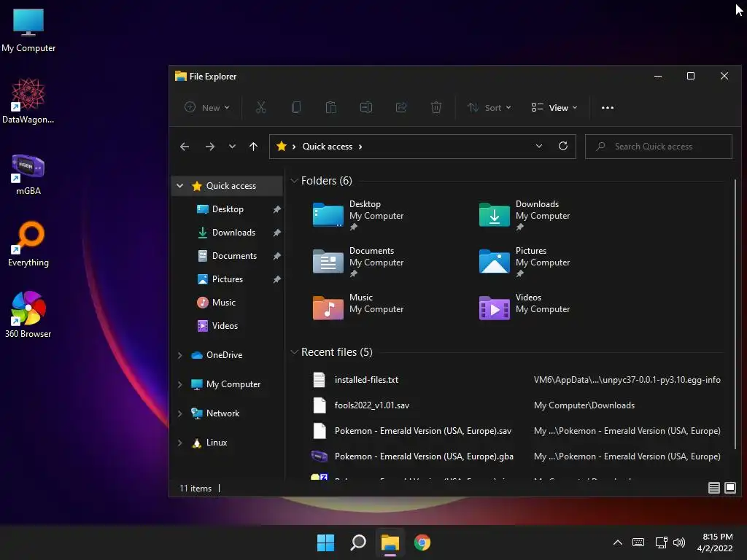Image resolution: width=747 pixels, height=560 pixels.
Task: Switch to details view icon in status bar
Action: (x=713, y=488)
